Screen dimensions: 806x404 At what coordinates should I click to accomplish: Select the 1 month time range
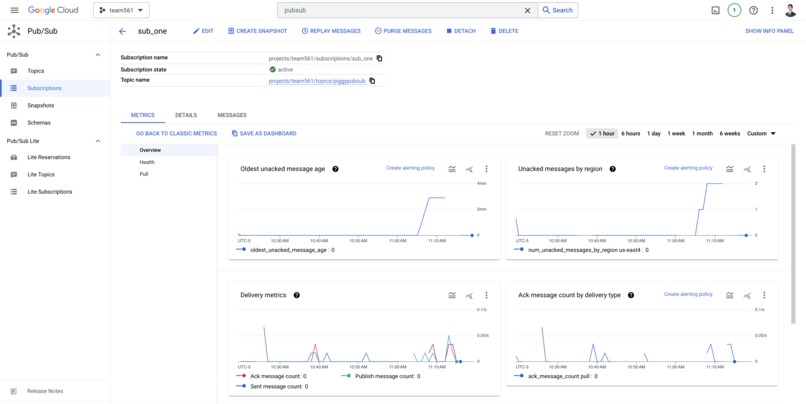[x=702, y=134]
